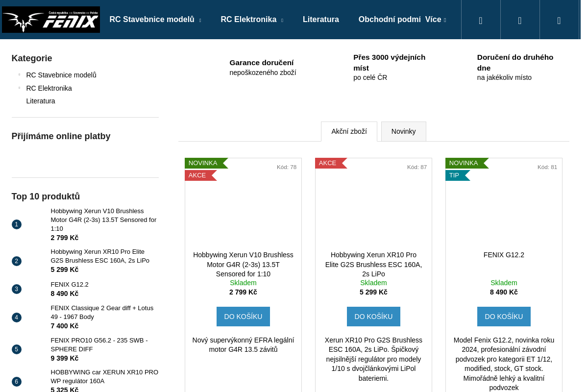Select the number 5 badge in Top 10

tap(17, 349)
